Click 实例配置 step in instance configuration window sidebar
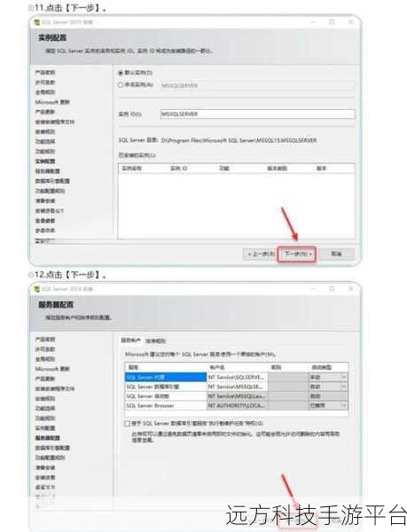 click(45, 161)
